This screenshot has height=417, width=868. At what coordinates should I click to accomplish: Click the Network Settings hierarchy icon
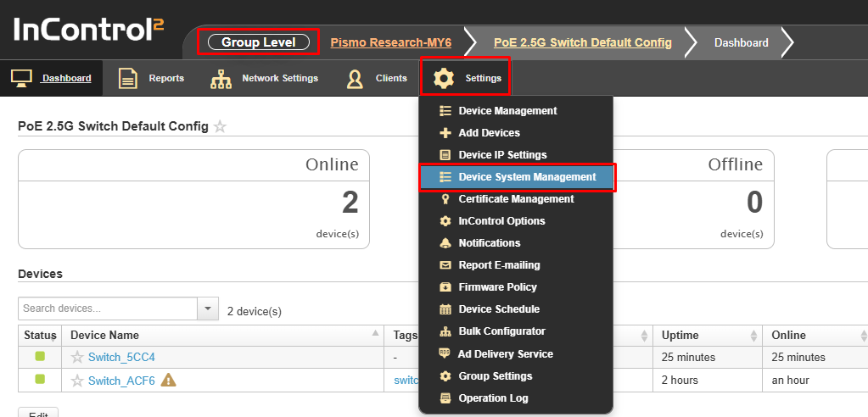[221, 79]
